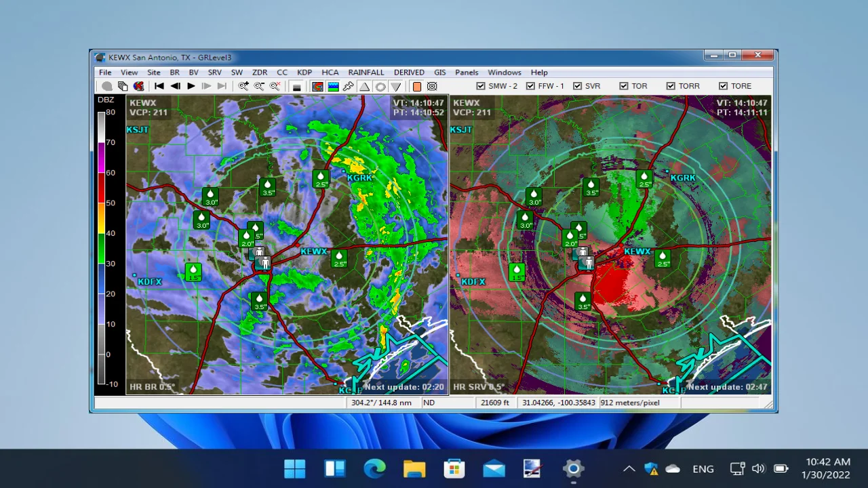Click the pushpin marker toolbar icon
Viewport: 868px width, 488px height.
click(349, 86)
